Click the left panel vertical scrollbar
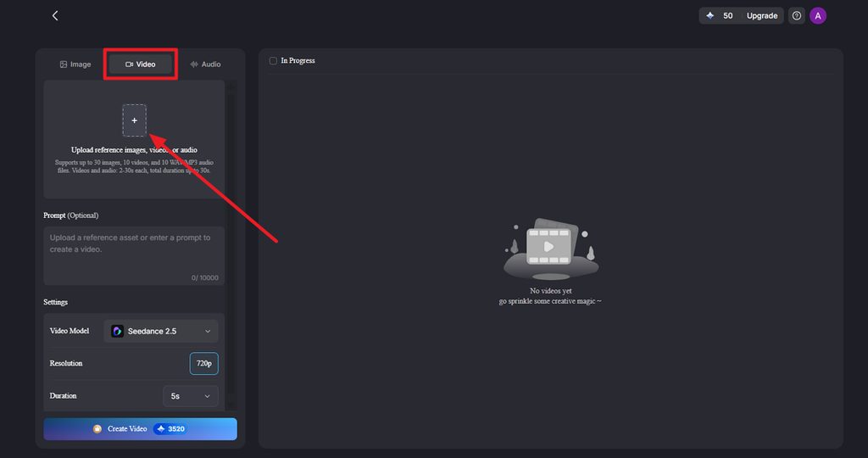The height and width of the screenshot is (458, 868). tap(231, 243)
